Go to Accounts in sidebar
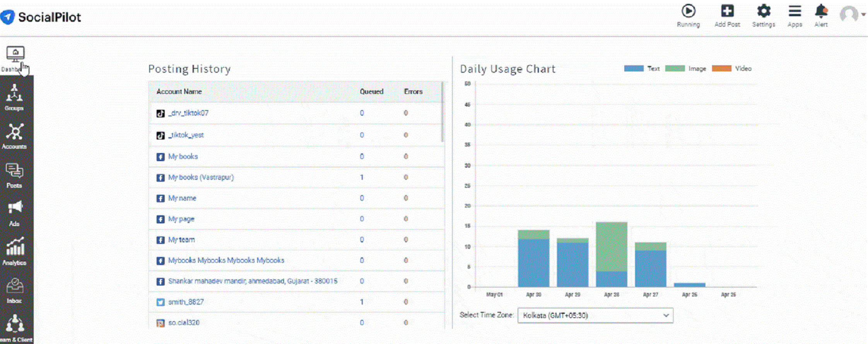 [x=14, y=136]
